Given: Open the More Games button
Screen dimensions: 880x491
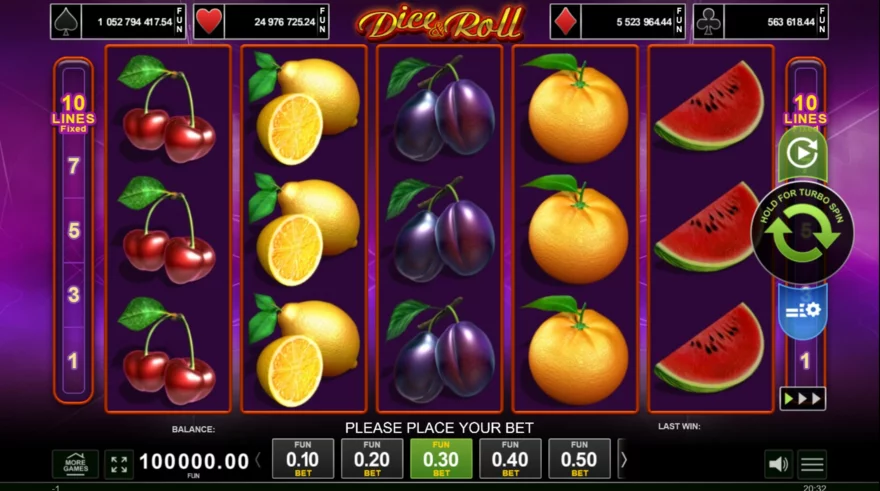Looking at the screenshot, I should click(75, 464).
